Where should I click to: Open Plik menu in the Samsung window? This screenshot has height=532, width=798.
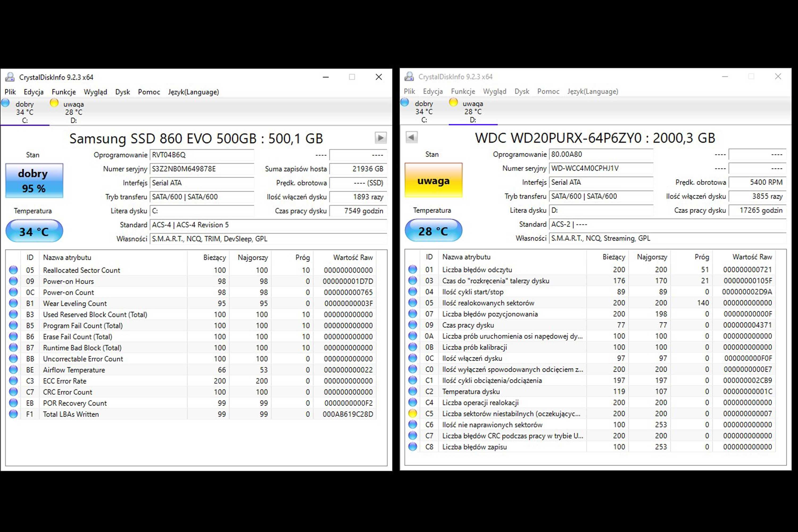pyautogui.click(x=10, y=92)
